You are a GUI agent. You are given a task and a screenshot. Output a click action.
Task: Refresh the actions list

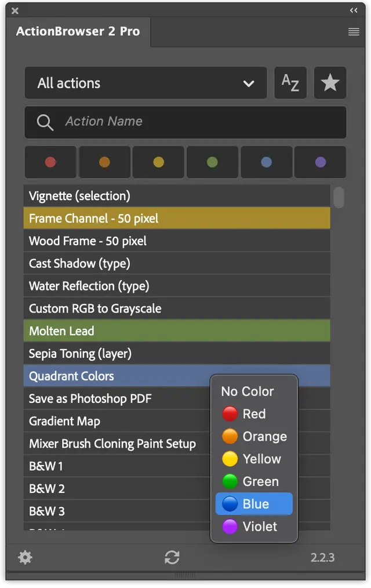[x=172, y=557]
